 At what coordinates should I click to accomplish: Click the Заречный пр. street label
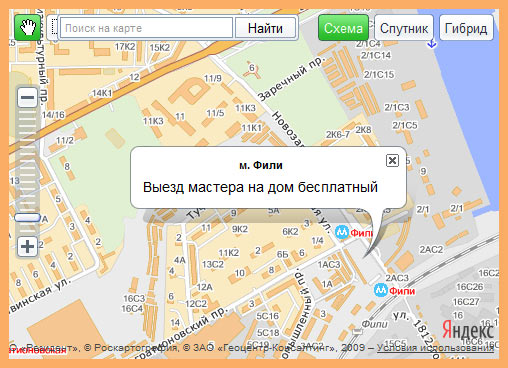[291, 79]
